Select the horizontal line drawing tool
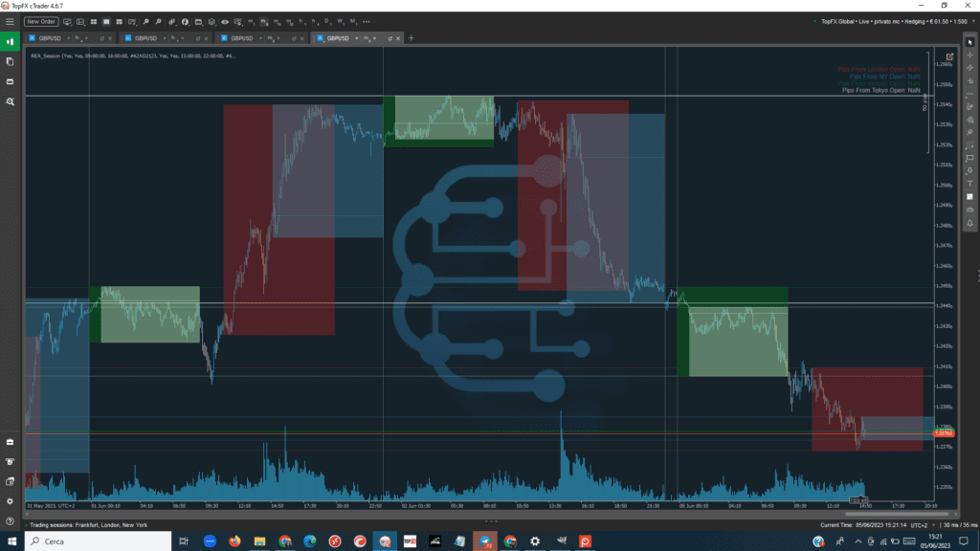 (x=970, y=94)
